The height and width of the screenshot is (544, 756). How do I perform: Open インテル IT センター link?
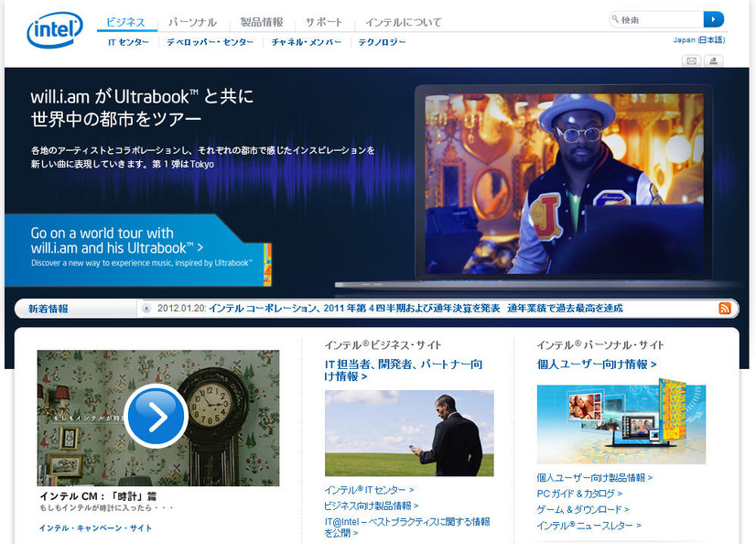coord(370,490)
